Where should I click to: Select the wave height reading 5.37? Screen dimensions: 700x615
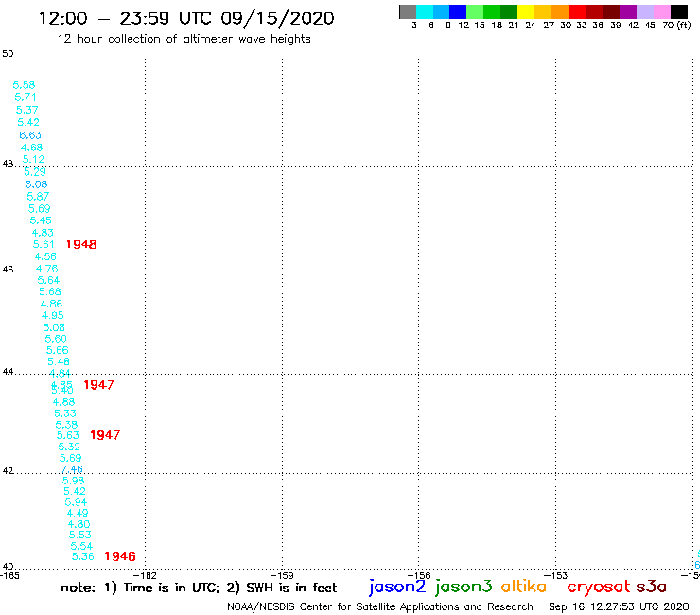click(x=27, y=110)
